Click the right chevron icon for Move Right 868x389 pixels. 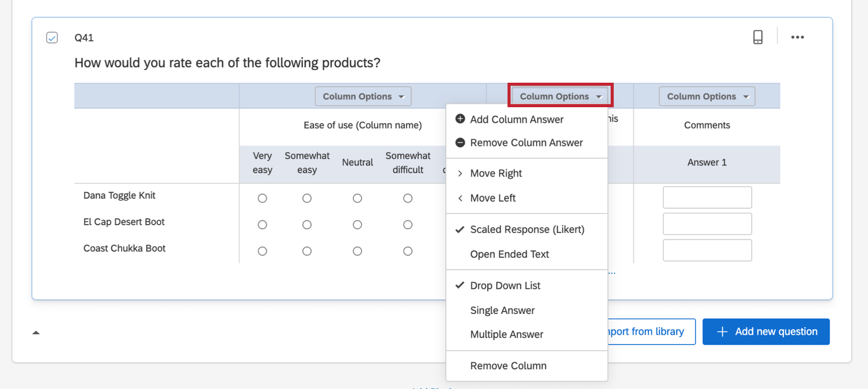460,174
